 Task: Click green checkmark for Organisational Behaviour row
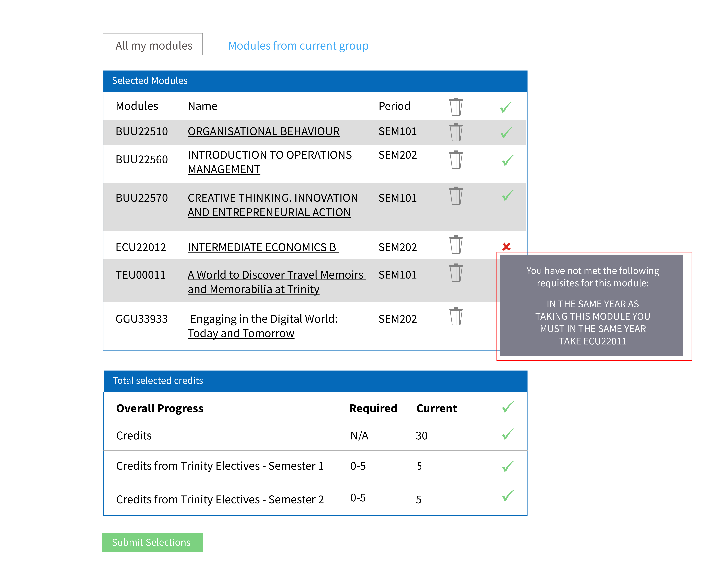506,132
